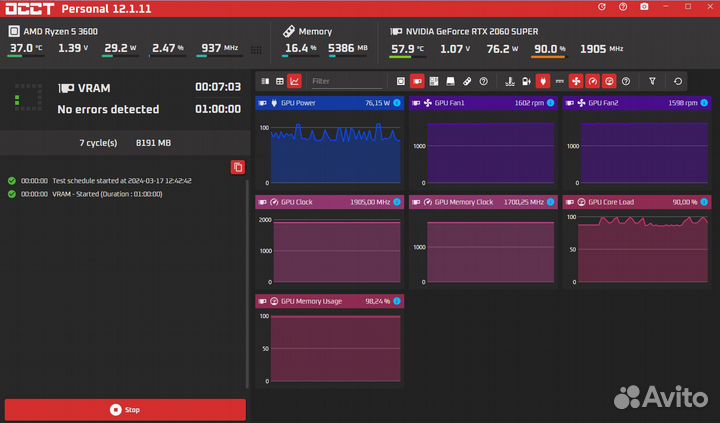This screenshot has width=720, height=423.
Task: Toggle the current sensor type dash icon
Action: pos(559,81)
